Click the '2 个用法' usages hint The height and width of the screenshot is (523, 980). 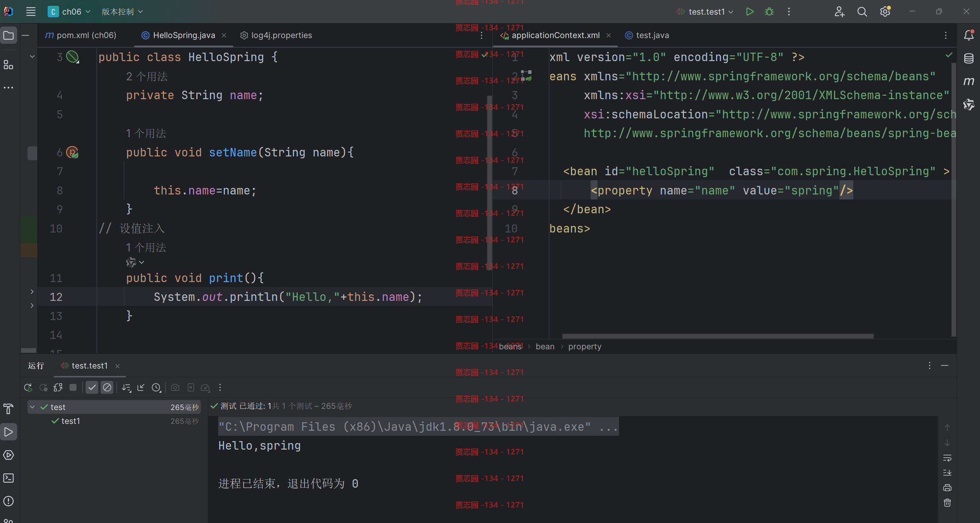(x=147, y=76)
